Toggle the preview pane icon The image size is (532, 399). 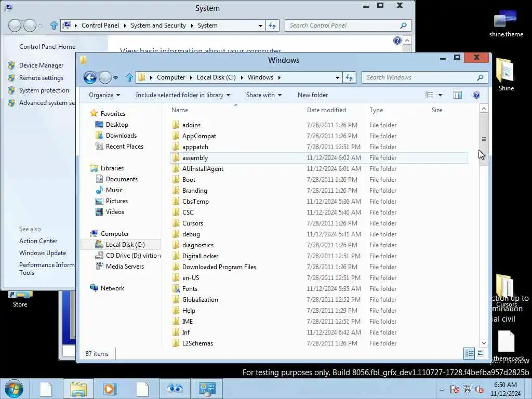(458, 95)
